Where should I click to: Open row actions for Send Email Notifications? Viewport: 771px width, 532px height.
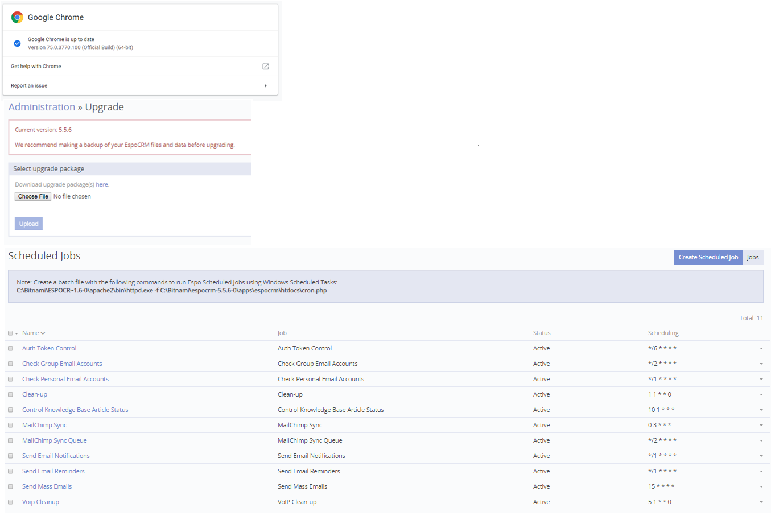point(761,456)
